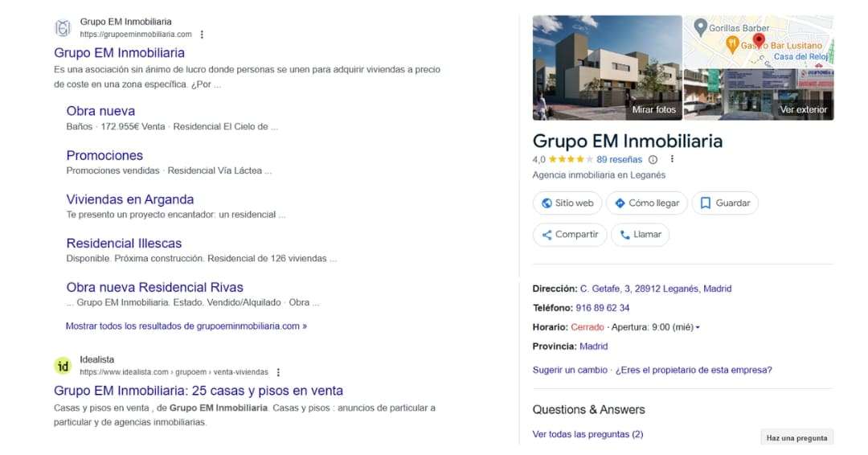Open the Mirar fotos thumbnail
The width and height of the screenshot is (868, 455).
[x=608, y=68]
